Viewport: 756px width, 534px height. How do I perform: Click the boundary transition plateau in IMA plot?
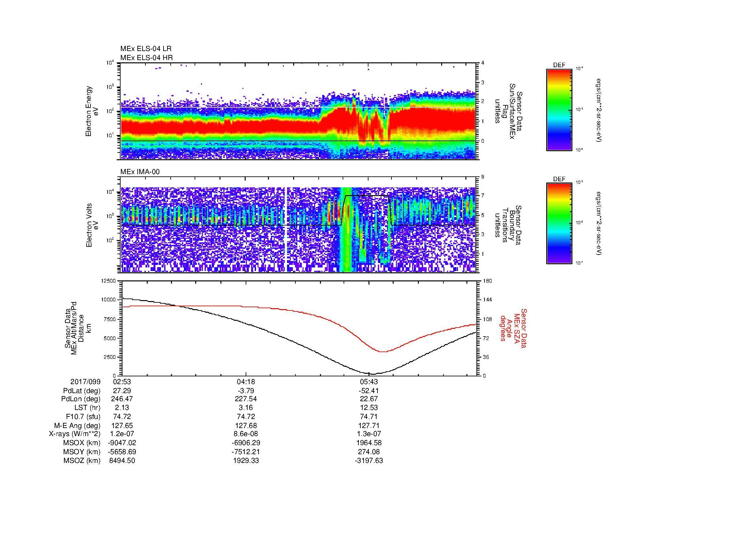tap(367, 195)
